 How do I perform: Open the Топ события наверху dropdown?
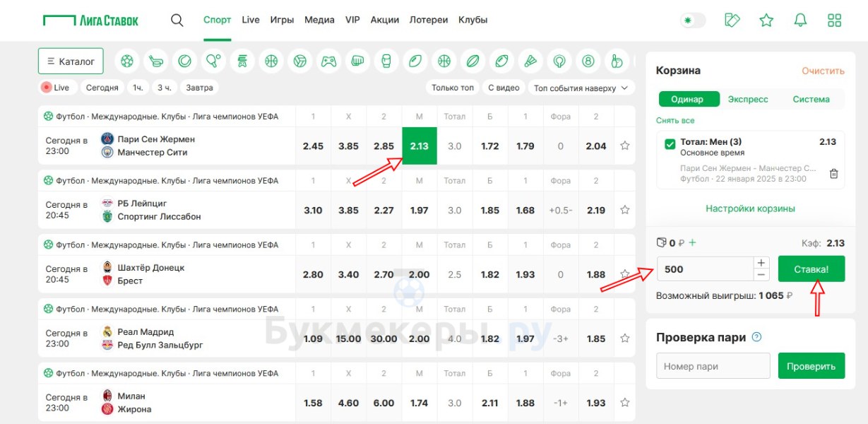pos(582,88)
